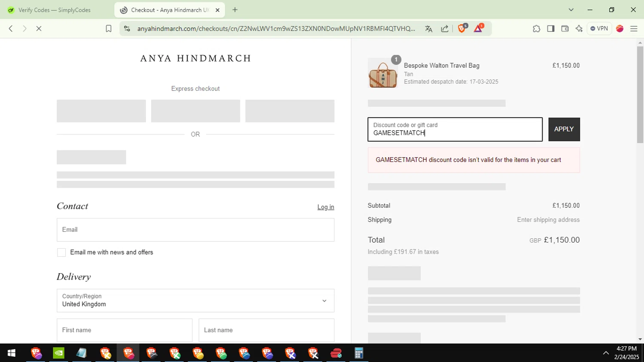Expand the Country/Region dropdown

point(195,301)
